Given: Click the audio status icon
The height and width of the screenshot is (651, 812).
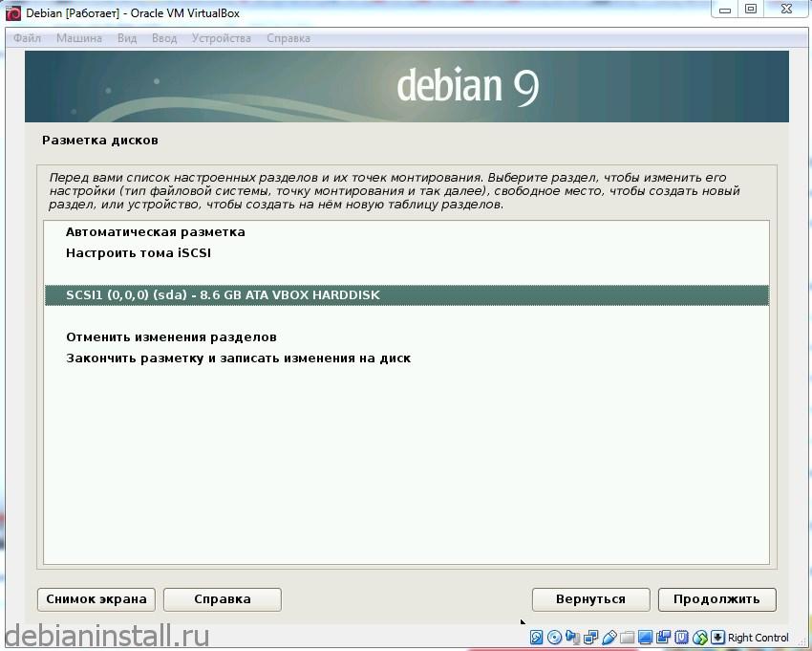Looking at the screenshot, I should click(x=573, y=637).
